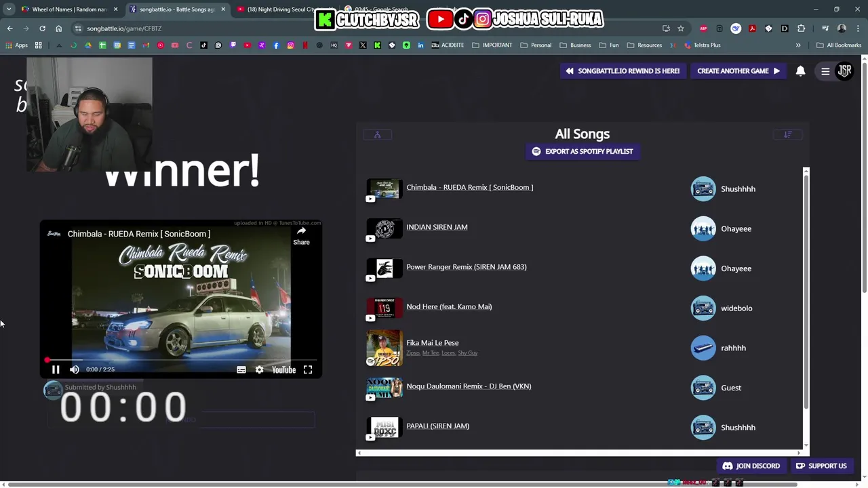Share the Chimbala YouTube video
This screenshot has height=488, width=868.
coord(301,235)
